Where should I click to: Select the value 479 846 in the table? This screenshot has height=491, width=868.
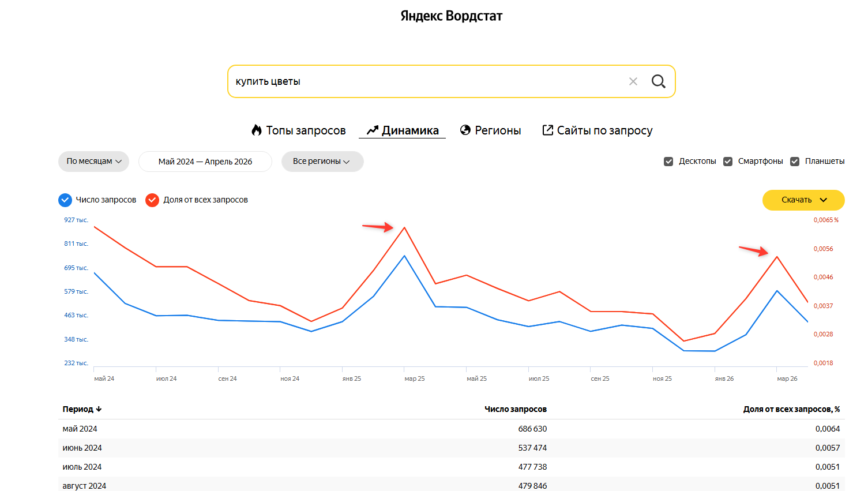[x=532, y=486]
